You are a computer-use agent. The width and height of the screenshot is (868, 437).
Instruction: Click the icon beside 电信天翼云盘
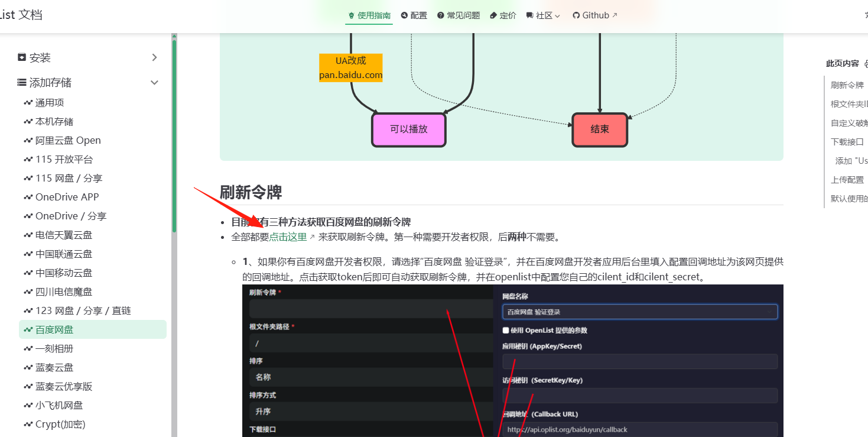[x=28, y=235]
